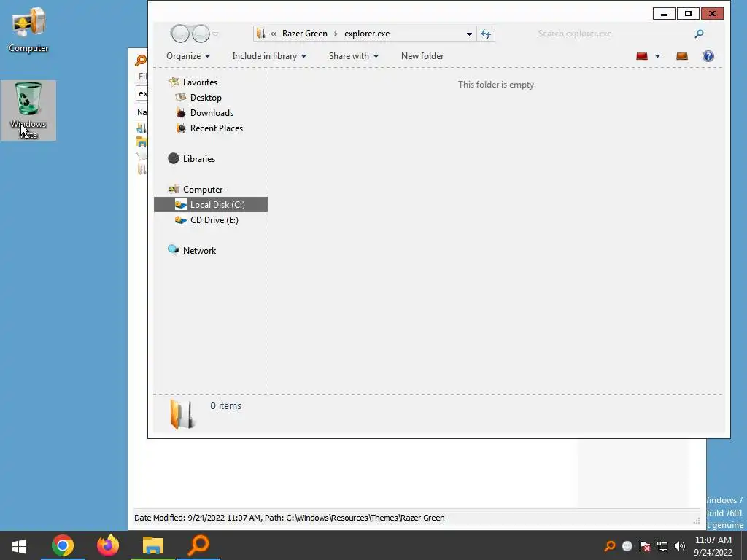The width and height of the screenshot is (747, 560).
Task: Click the Refresh button beside address bar
Action: pyautogui.click(x=486, y=34)
